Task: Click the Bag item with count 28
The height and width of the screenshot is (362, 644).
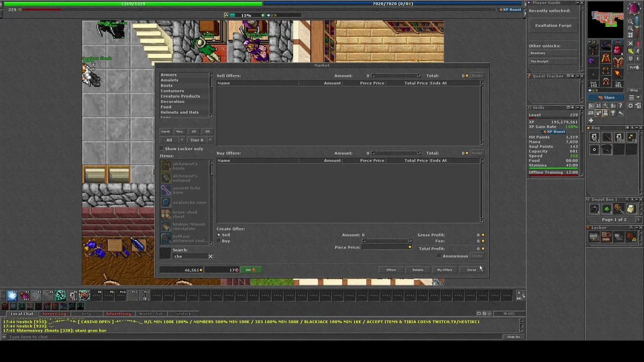Action: click(631, 137)
